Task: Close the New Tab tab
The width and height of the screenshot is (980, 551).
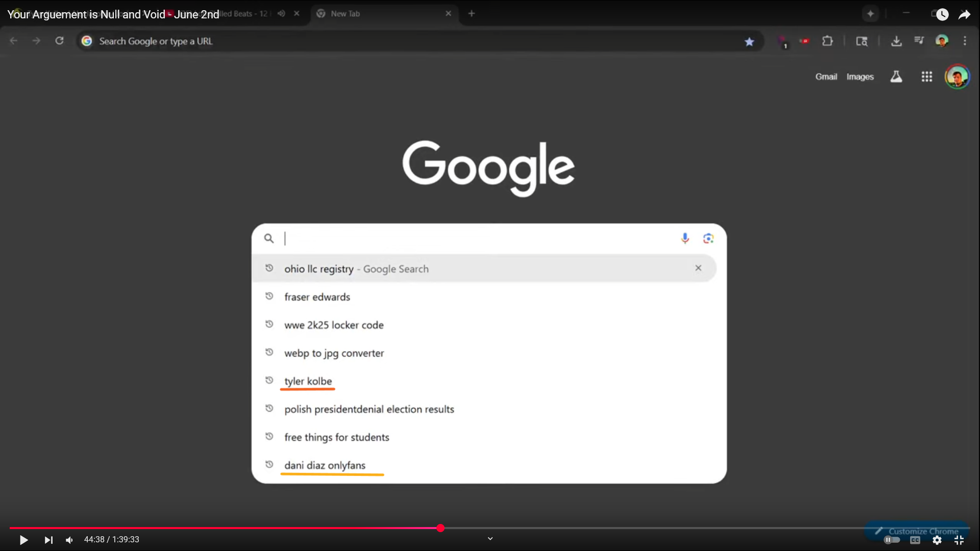Action: [448, 14]
